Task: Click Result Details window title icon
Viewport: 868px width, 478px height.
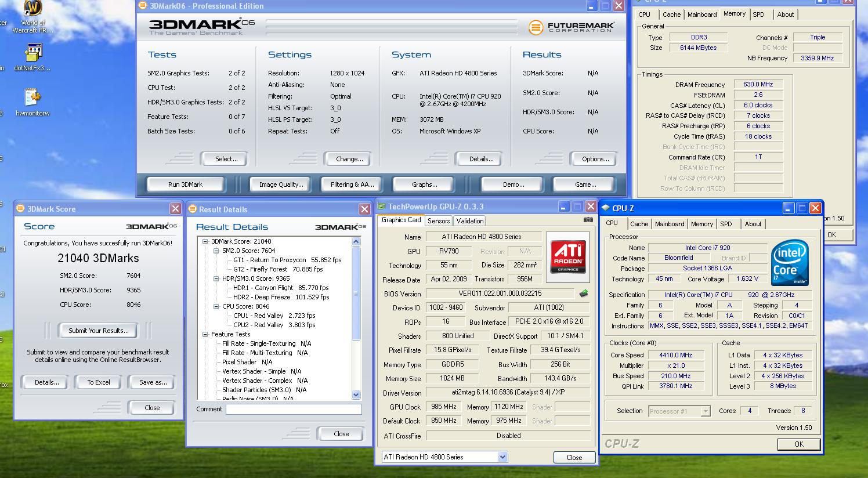Action: [193, 209]
